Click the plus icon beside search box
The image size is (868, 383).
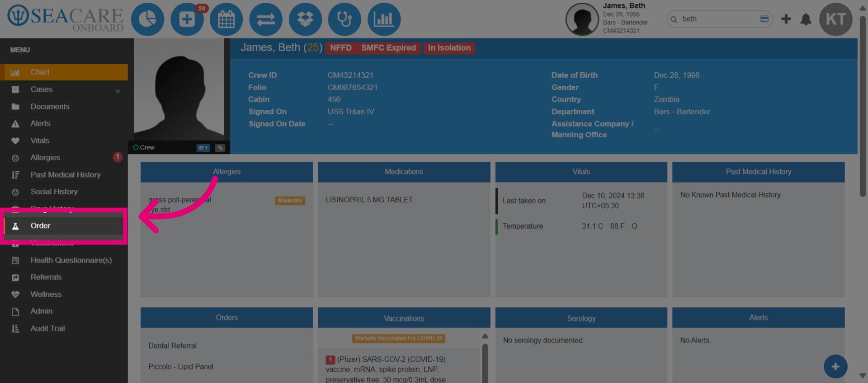tap(786, 19)
